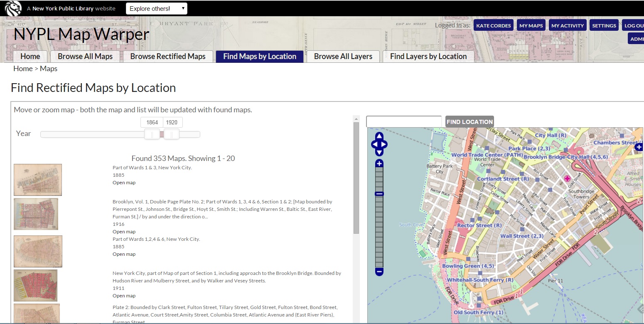Click the FIND LOCATION button
The width and height of the screenshot is (644, 324).
click(x=469, y=121)
